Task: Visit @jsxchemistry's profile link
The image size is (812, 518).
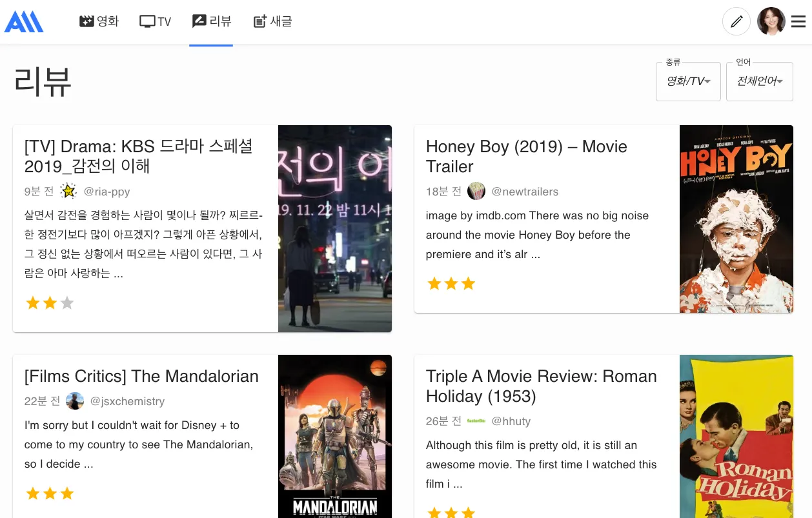Action: (x=127, y=401)
